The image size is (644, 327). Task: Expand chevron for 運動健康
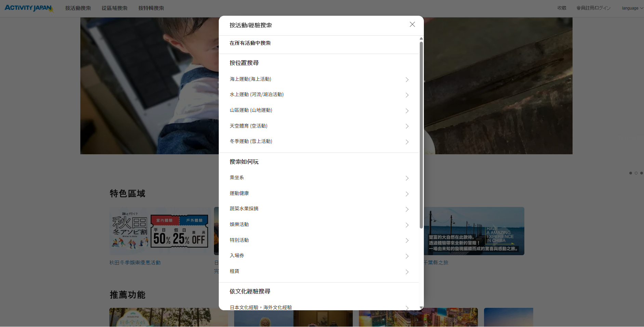[x=407, y=194]
